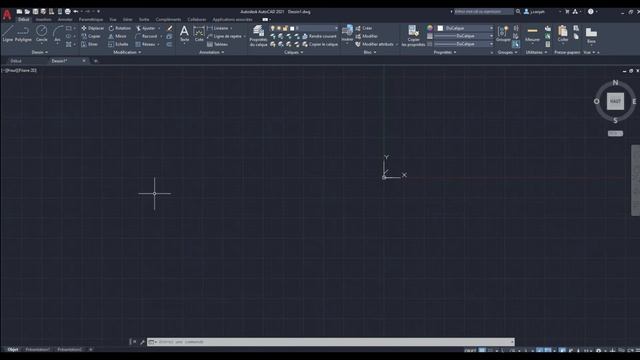Click Copier les propriétés tool
Viewport: 640px width, 360px height.
click(x=413, y=36)
